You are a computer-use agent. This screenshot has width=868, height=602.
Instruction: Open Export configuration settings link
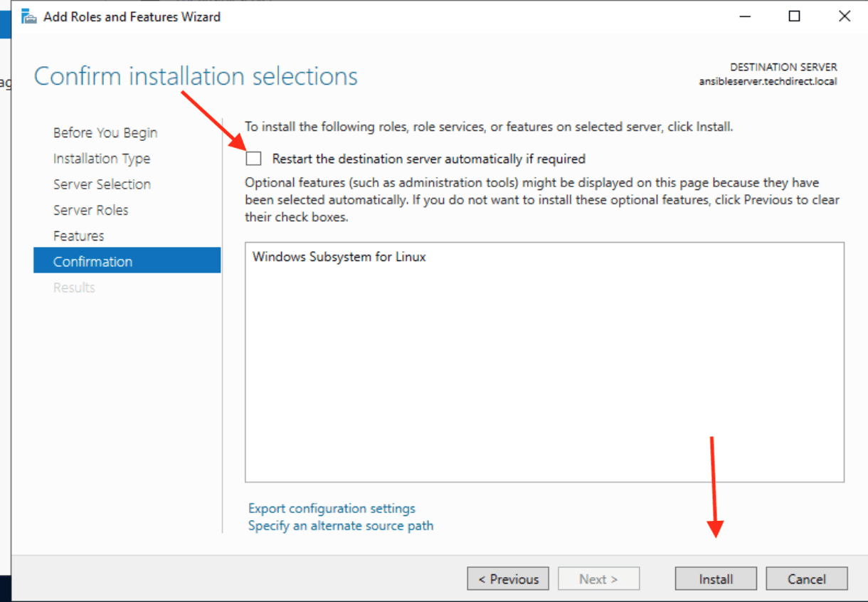(x=332, y=508)
